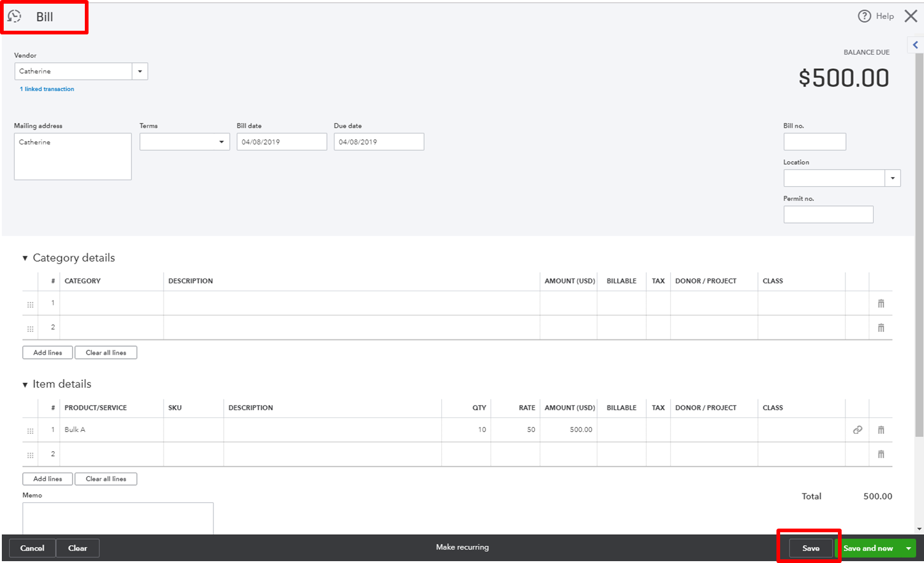Collapse the right side panel with the chevron
Screen dimensions: 924x563
point(916,44)
